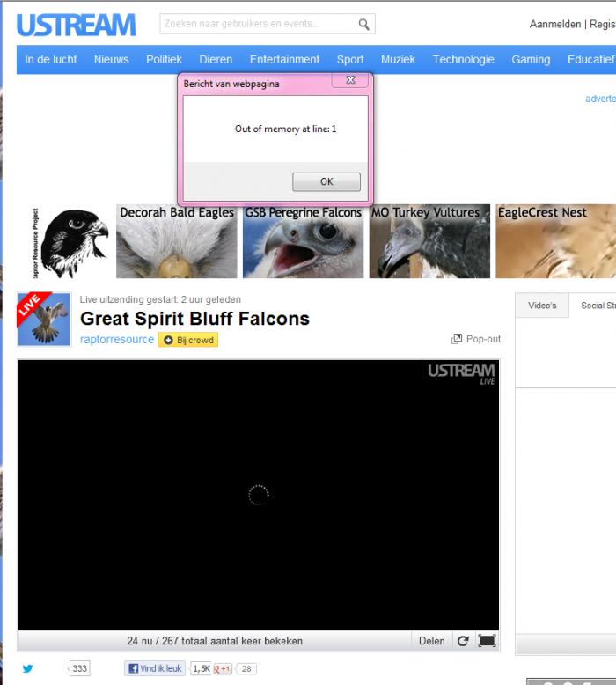Click OK in the Out of memory dialog
This screenshot has height=685, width=616.
tap(326, 181)
